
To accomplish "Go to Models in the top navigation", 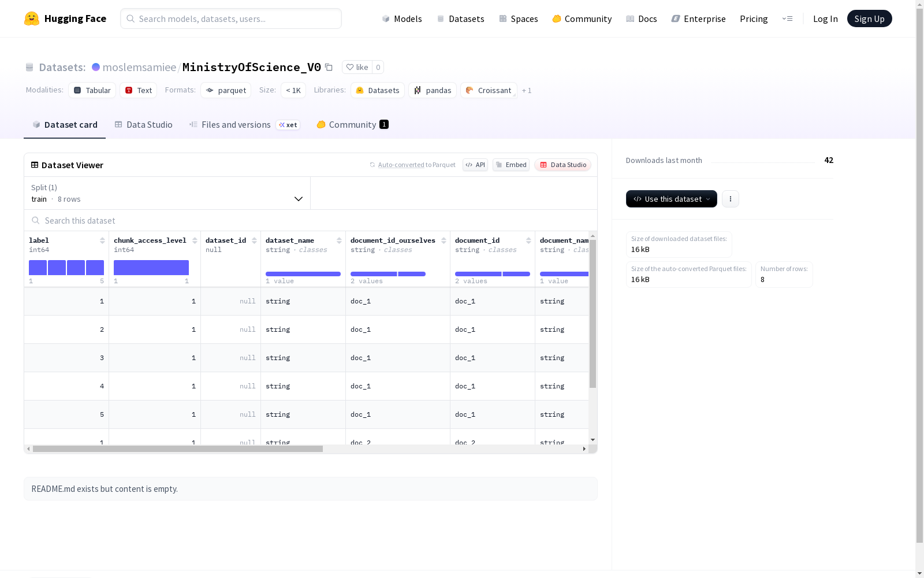I will point(402,18).
